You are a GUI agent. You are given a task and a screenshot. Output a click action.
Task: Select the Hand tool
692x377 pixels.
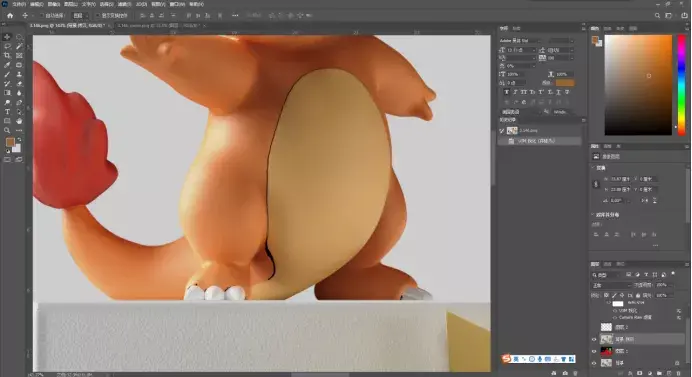point(19,121)
